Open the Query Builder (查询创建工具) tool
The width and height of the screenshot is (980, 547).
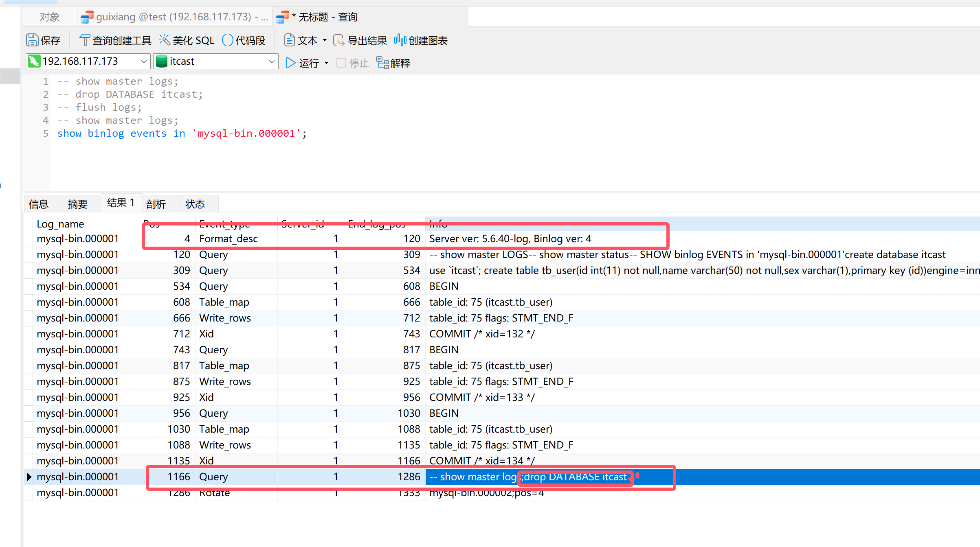(x=115, y=40)
